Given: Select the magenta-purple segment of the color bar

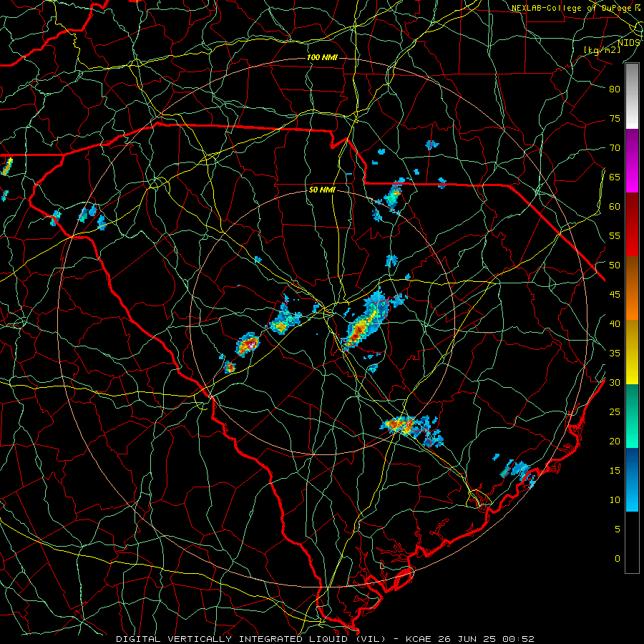Looking at the screenshot, I should [632, 160].
